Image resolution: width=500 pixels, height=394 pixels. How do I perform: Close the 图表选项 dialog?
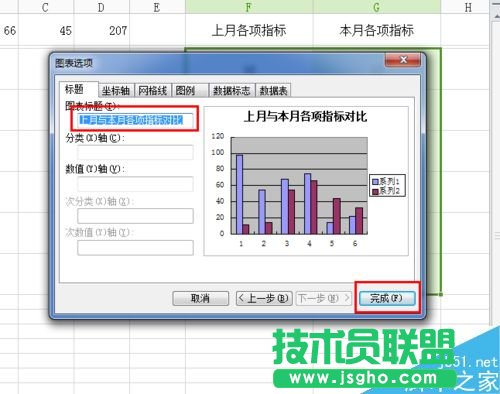coord(403,60)
